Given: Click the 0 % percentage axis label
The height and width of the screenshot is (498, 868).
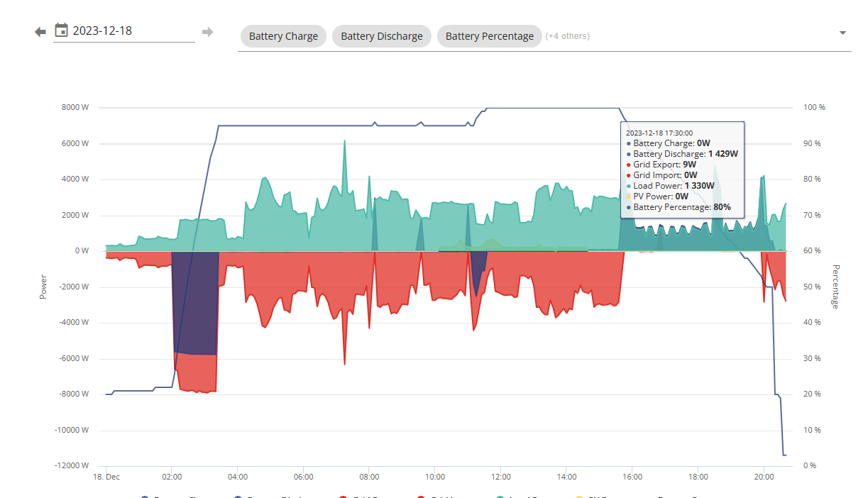Looking at the screenshot, I should coord(810,465).
